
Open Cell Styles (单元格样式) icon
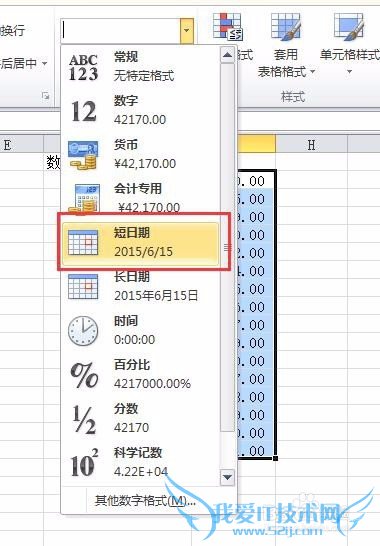(349, 26)
